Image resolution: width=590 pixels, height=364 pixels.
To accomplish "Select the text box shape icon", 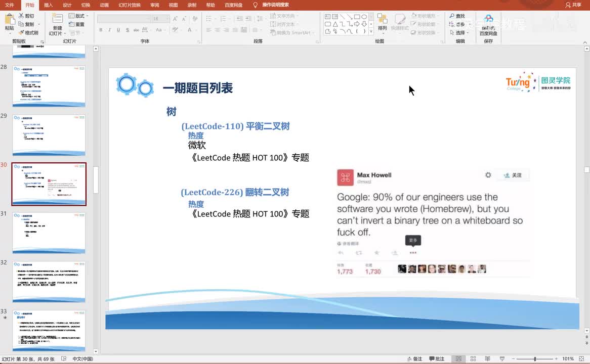I will point(327,17).
